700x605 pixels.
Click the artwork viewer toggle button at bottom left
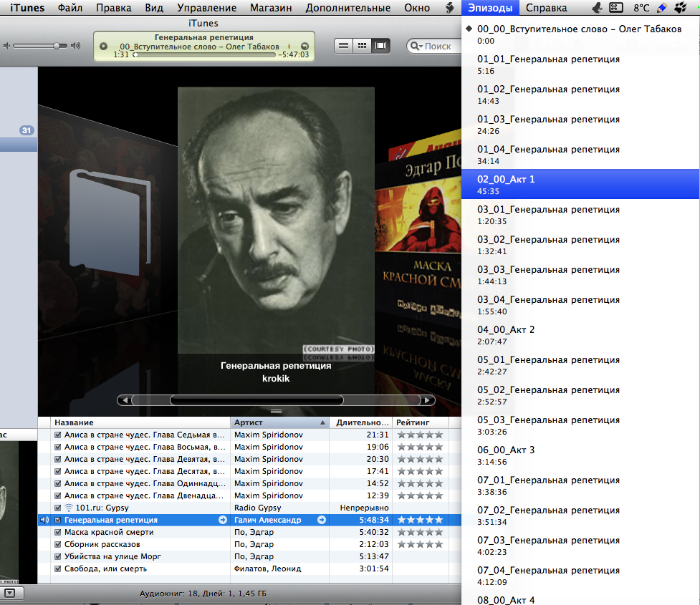[x=10, y=593]
